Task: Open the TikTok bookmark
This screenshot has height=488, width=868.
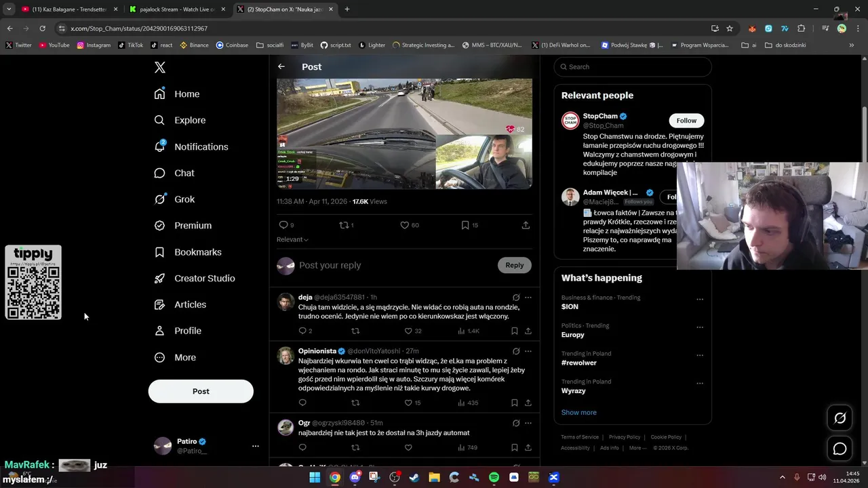Action: tap(131, 45)
